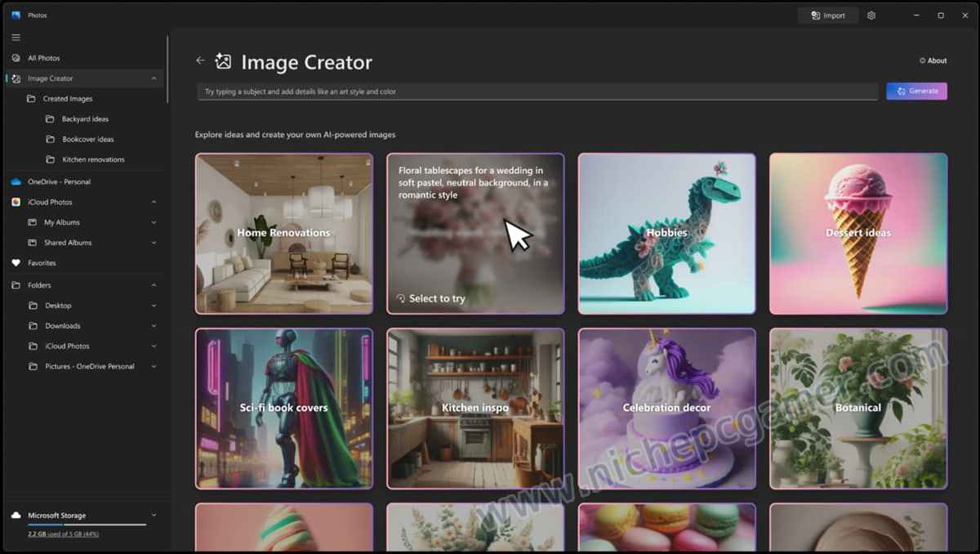Click the Generate button
Viewport: 980px width, 554px height.
click(x=916, y=91)
